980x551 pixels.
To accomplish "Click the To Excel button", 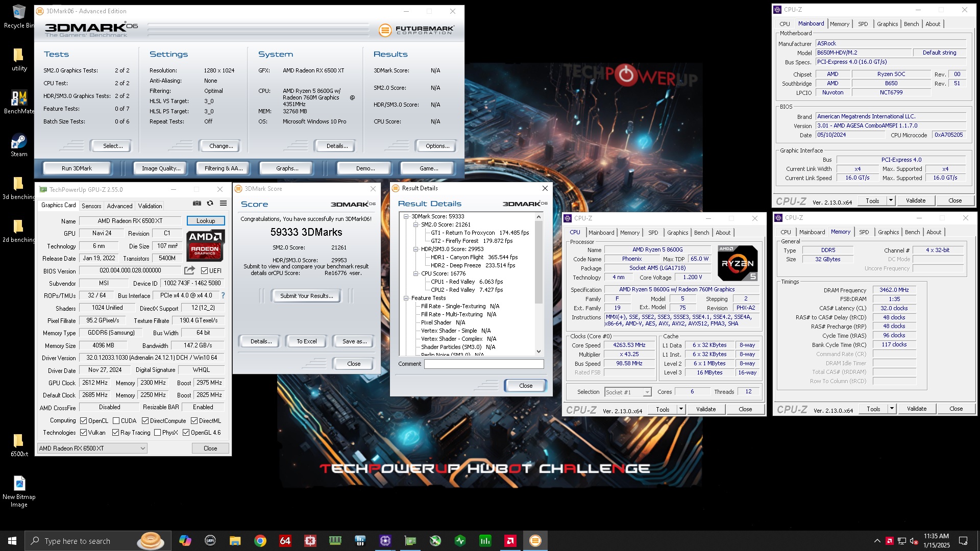I will coord(306,341).
